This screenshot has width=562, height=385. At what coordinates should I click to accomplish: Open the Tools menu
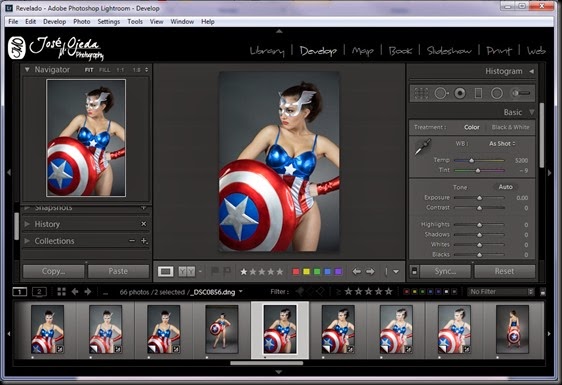point(135,22)
